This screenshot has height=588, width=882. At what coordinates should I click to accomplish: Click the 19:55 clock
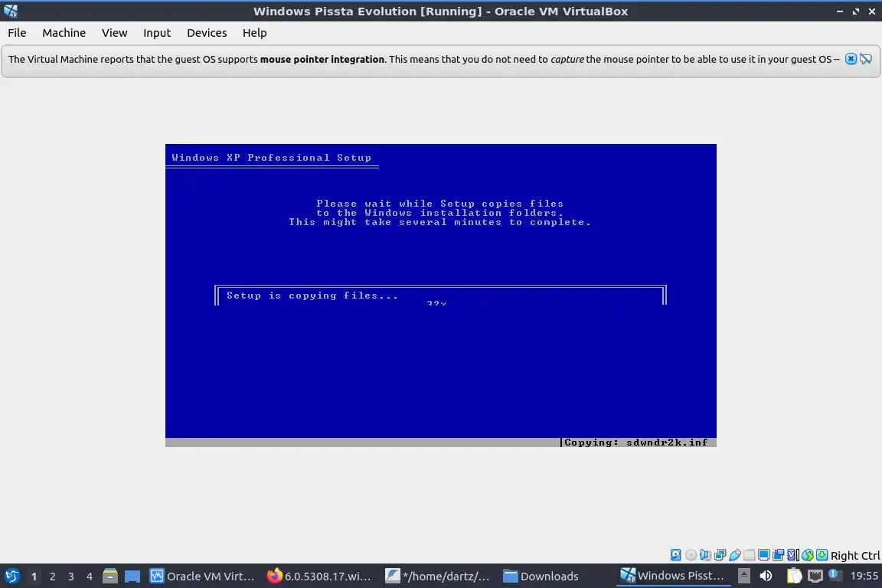pyautogui.click(x=864, y=576)
